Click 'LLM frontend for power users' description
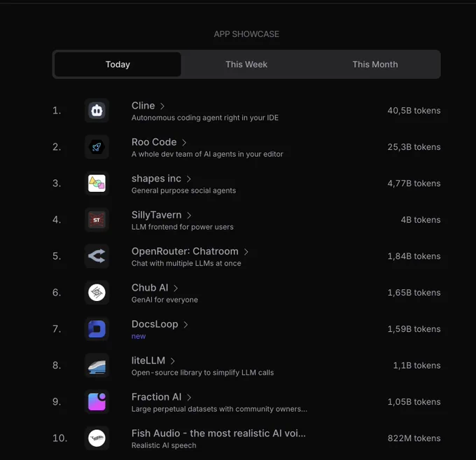476x460 pixels. click(183, 227)
